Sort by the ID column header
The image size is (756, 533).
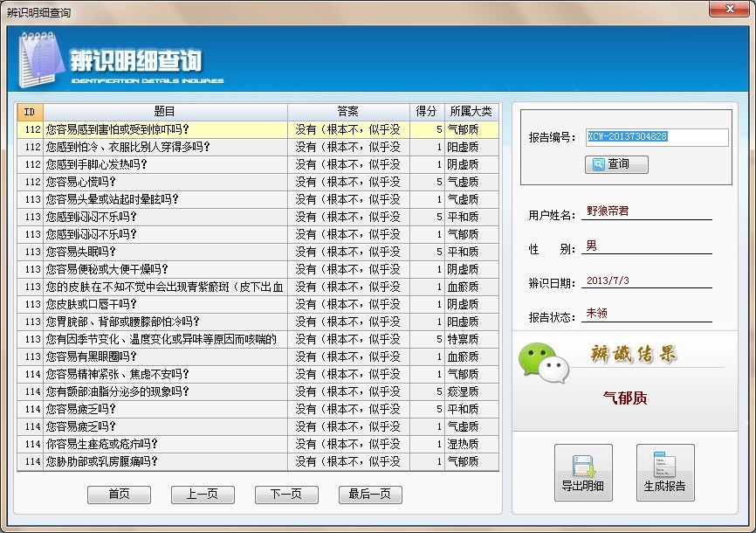30,112
